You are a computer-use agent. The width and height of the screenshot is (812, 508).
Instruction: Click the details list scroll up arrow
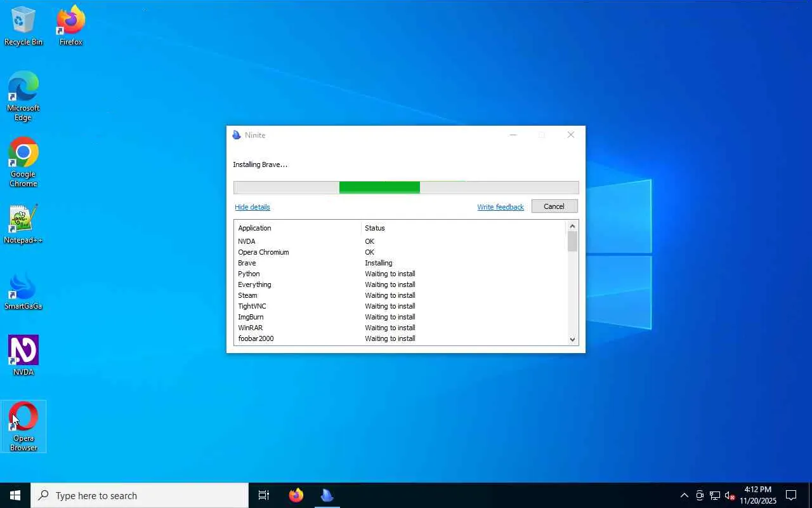(572, 226)
